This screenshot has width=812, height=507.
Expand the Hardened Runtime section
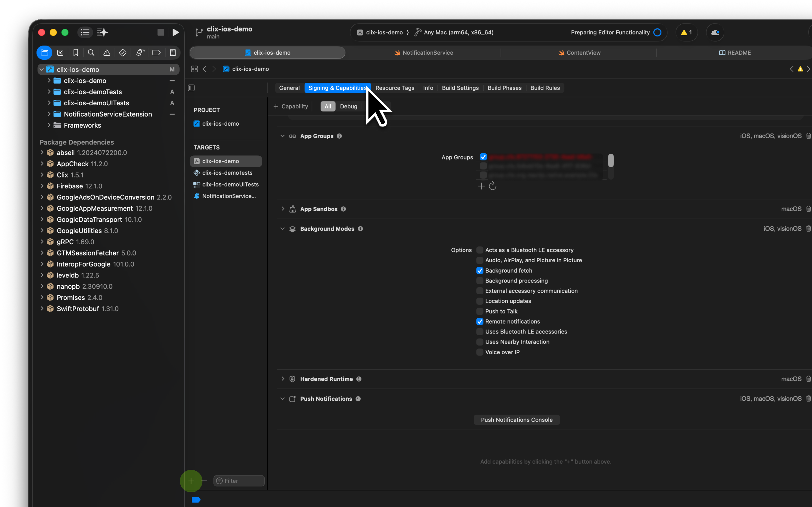(x=283, y=379)
